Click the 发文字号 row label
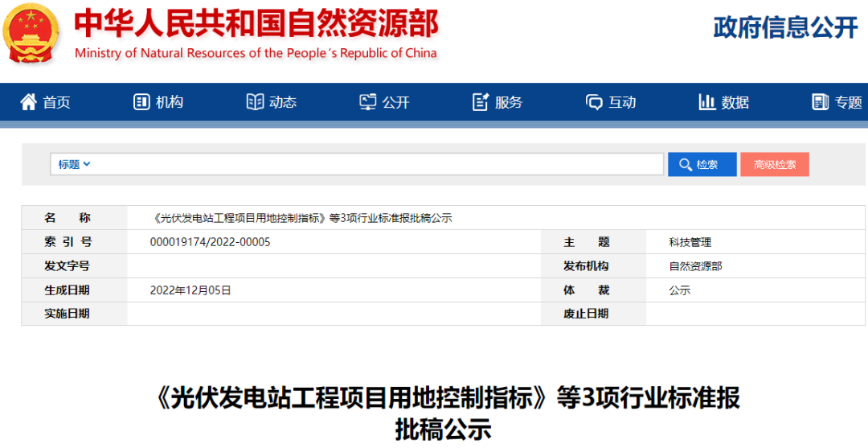This screenshot has width=868, height=448. pos(67,266)
